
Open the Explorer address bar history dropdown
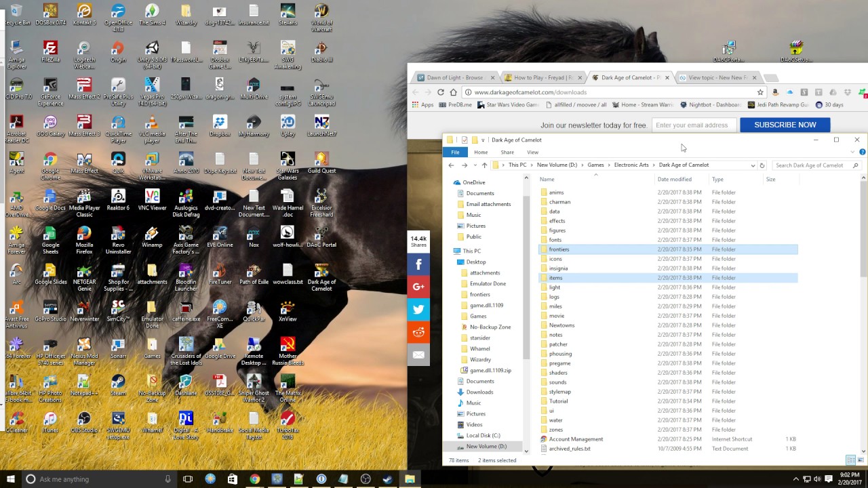[x=753, y=165]
